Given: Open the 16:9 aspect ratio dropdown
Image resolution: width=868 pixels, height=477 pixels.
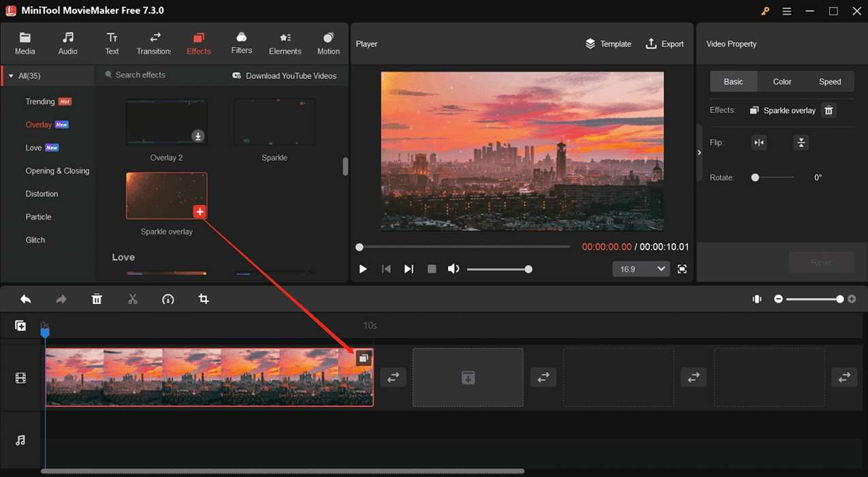Looking at the screenshot, I should 641,269.
